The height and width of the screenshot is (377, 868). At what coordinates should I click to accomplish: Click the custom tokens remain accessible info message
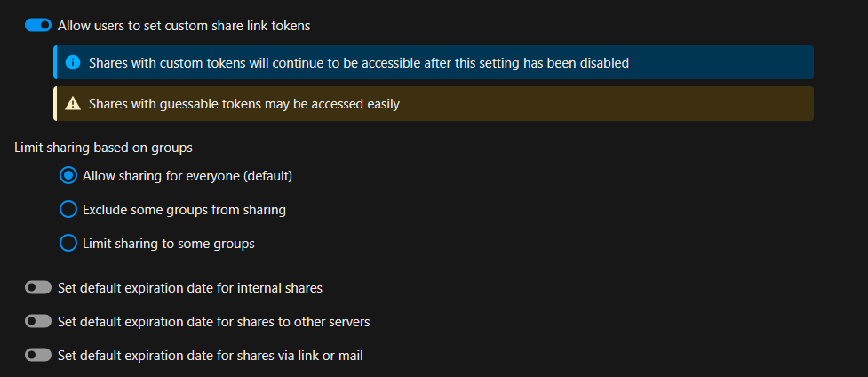pos(359,63)
